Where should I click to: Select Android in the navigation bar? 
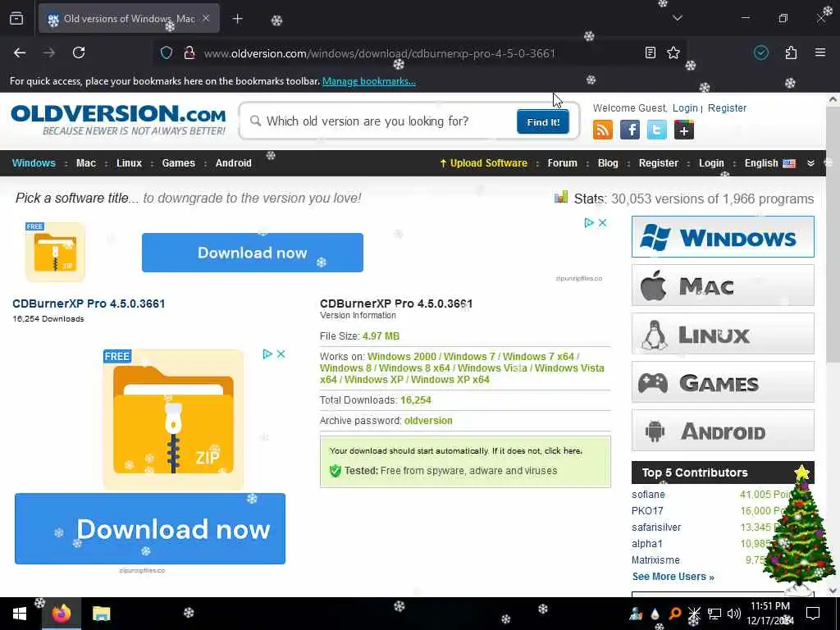(234, 163)
